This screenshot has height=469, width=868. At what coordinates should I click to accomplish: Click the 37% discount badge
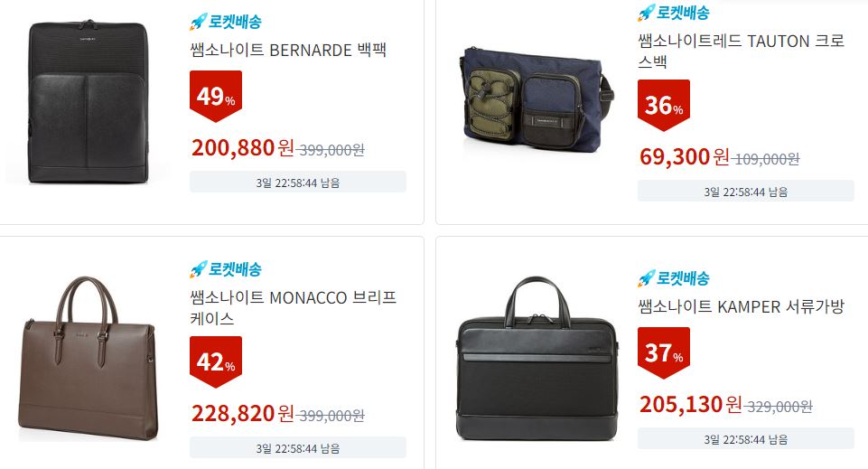664,352
